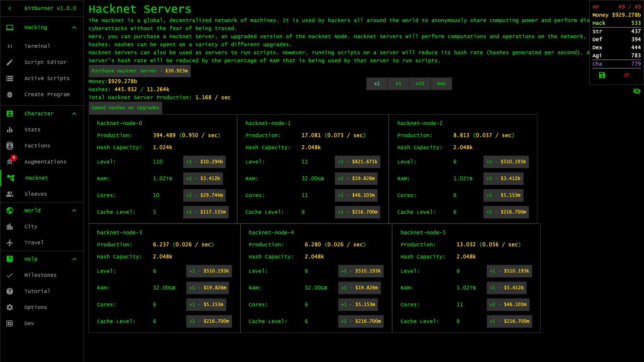
Task: Select the x5 purchase multiplier
Action: point(398,84)
